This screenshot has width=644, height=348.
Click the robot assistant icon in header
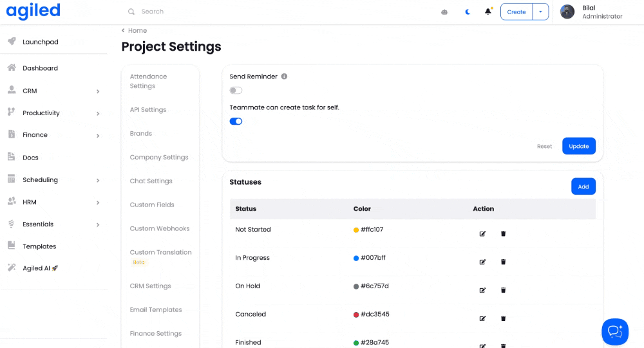tap(444, 12)
